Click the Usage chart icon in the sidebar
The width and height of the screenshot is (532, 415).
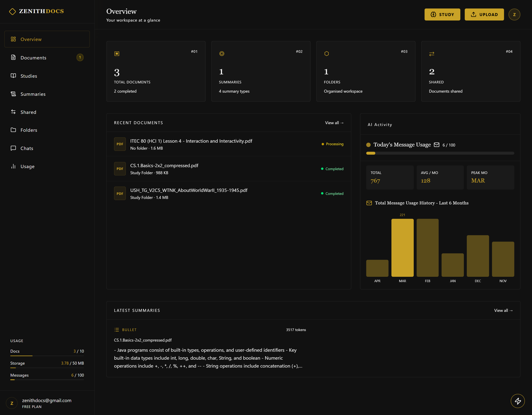coord(13,166)
